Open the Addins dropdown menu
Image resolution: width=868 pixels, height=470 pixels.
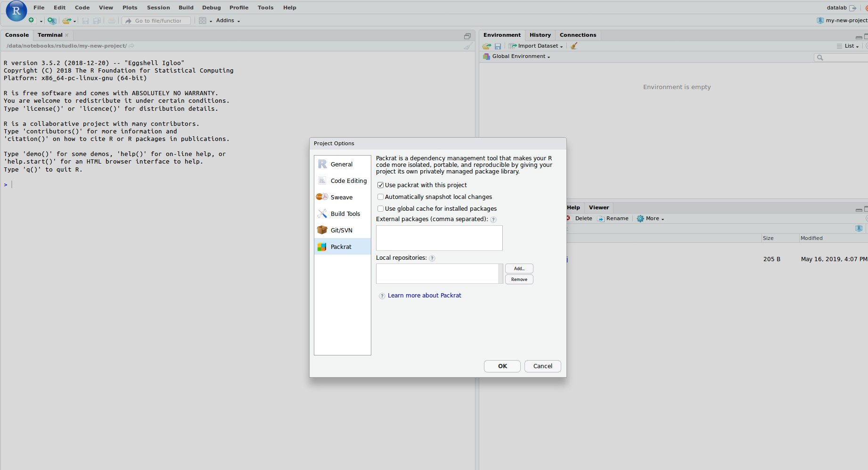(x=228, y=20)
